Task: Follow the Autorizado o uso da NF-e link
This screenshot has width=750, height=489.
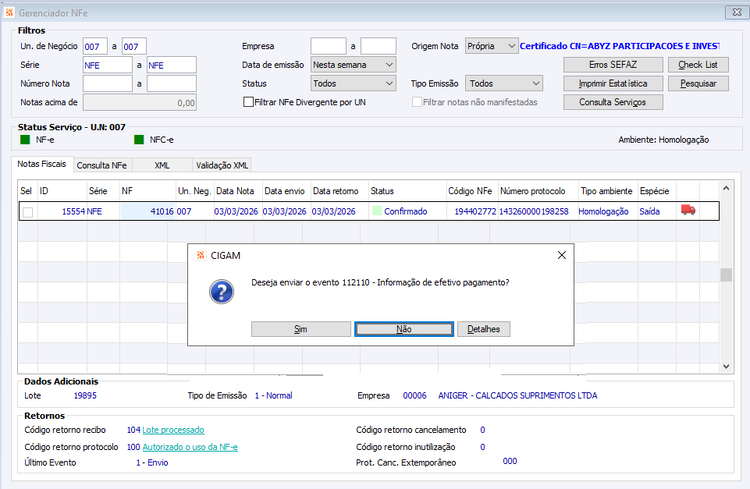Action: 190,447
